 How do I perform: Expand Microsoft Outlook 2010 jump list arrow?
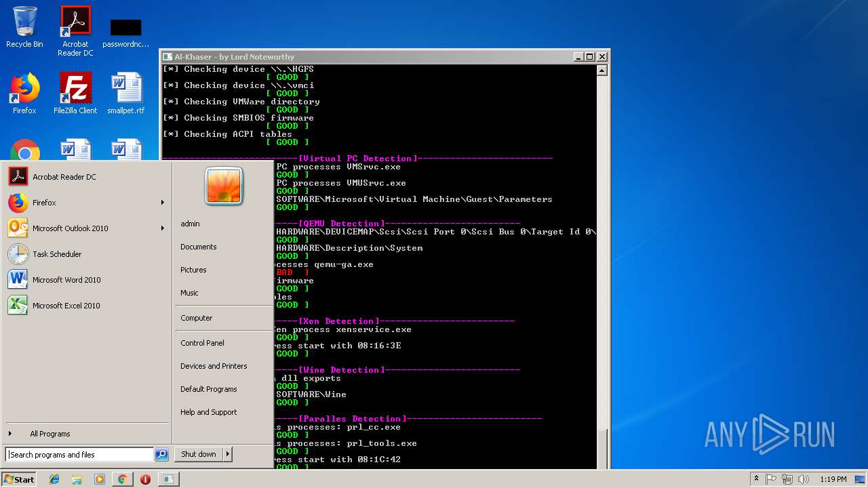[x=162, y=228]
